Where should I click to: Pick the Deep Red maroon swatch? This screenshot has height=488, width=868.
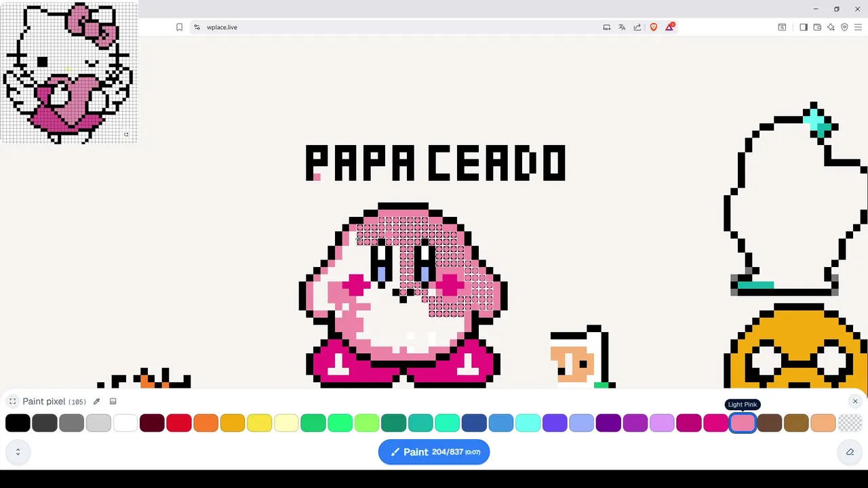(152, 423)
